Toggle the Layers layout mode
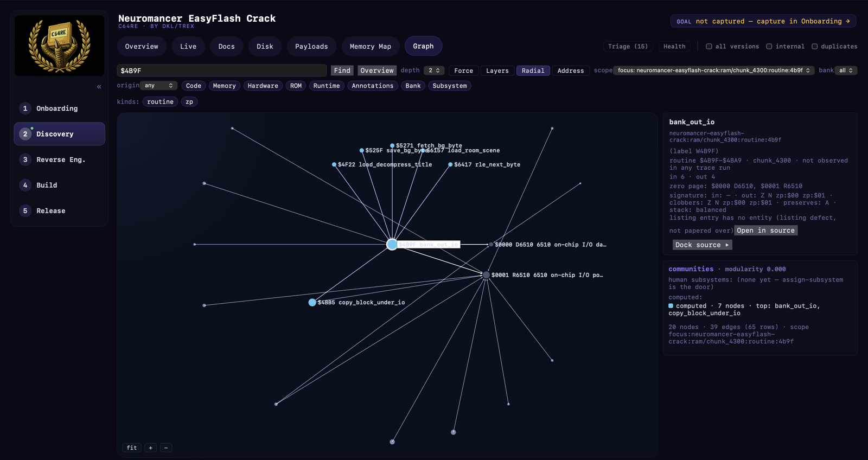The height and width of the screenshot is (460, 868). click(497, 71)
